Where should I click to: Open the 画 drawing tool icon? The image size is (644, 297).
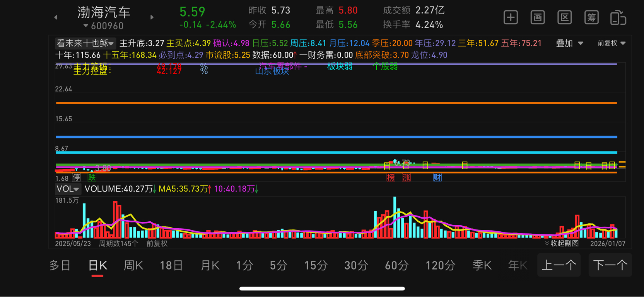point(538,17)
